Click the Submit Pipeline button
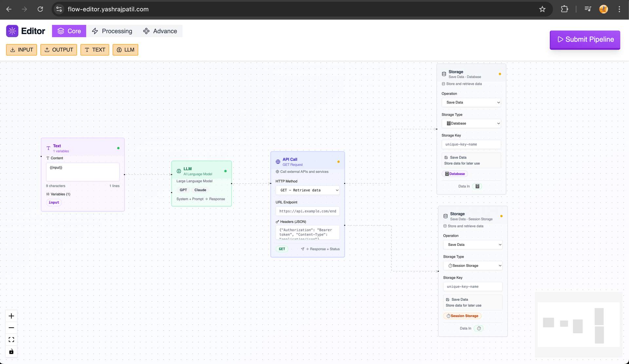 pos(585,40)
